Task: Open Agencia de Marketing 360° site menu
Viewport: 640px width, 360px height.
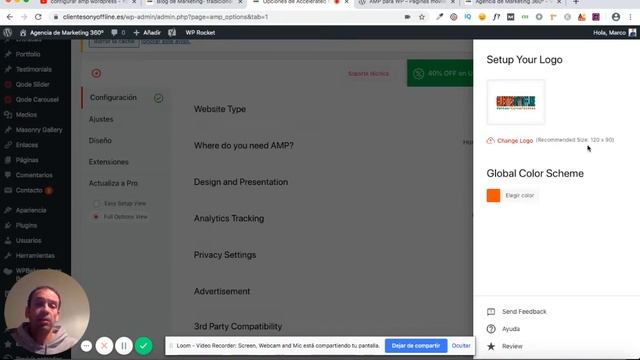Action: click(62, 33)
